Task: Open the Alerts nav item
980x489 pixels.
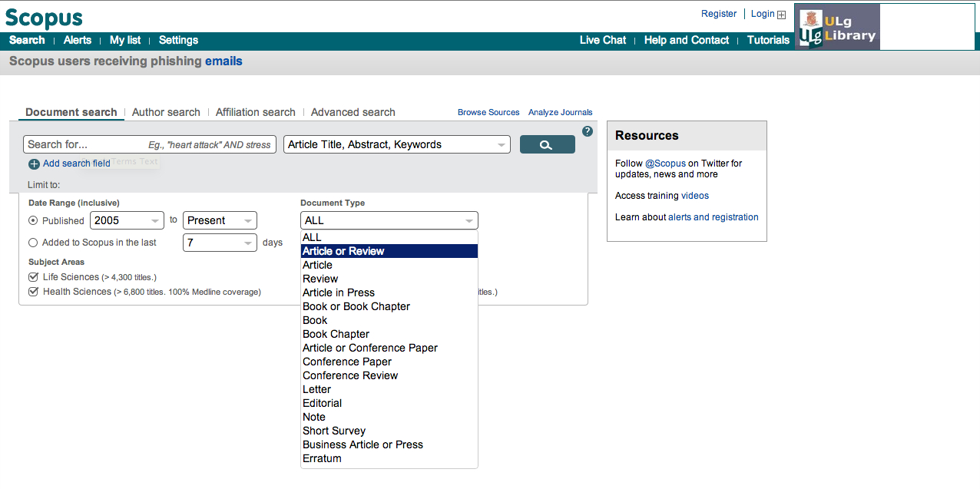Action: tap(78, 40)
